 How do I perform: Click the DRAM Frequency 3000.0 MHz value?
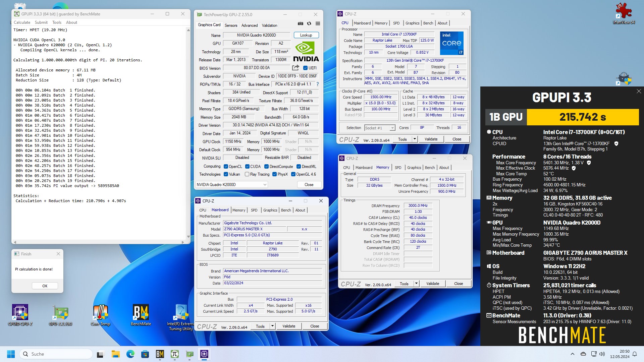[418, 205]
